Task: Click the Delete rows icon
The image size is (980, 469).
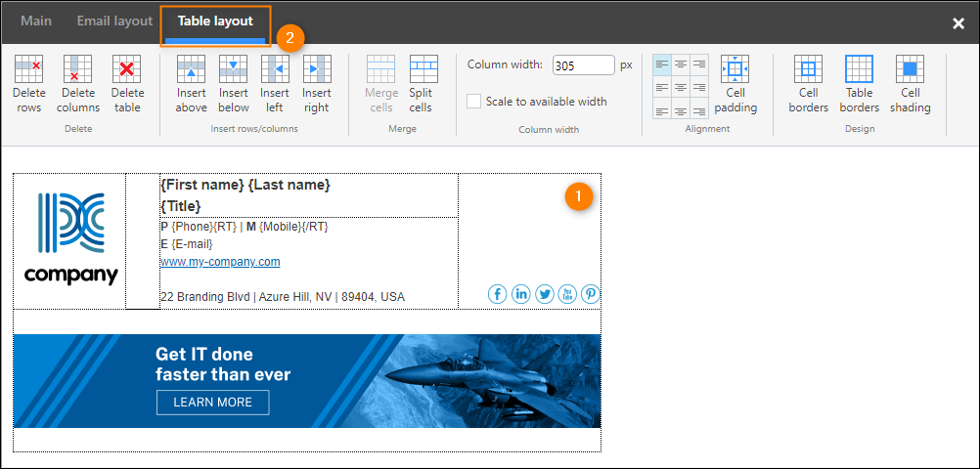Action: coord(28,69)
